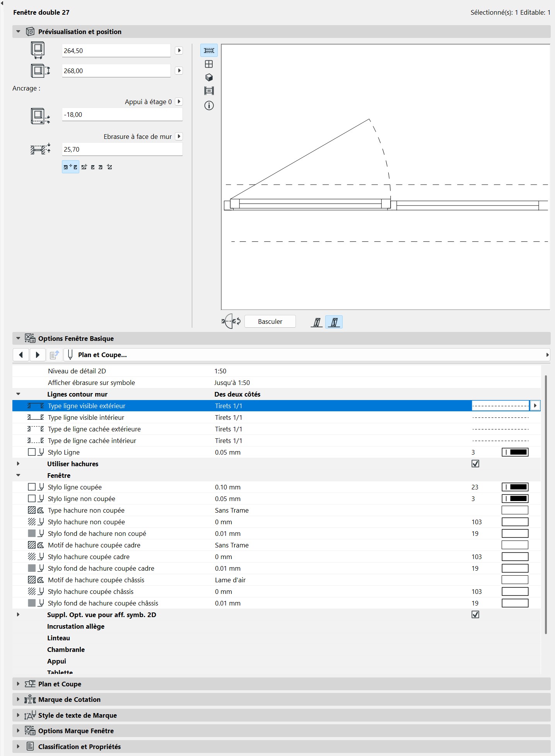The height and width of the screenshot is (756, 555).
Task: Open Motif de hachure coupée châssis fill swatch
Action: [x=515, y=580]
